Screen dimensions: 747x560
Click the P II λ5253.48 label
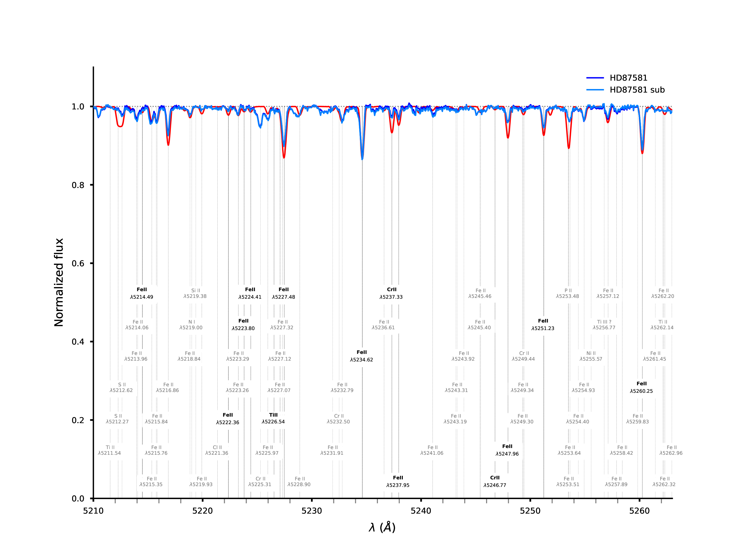click(x=568, y=293)
